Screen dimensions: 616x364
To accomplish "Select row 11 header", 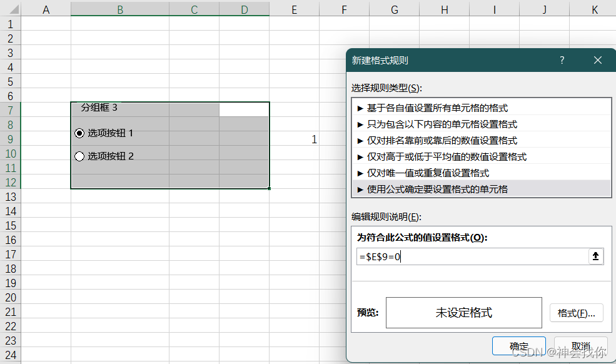I will pyautogui.click(x=10, y=168).
